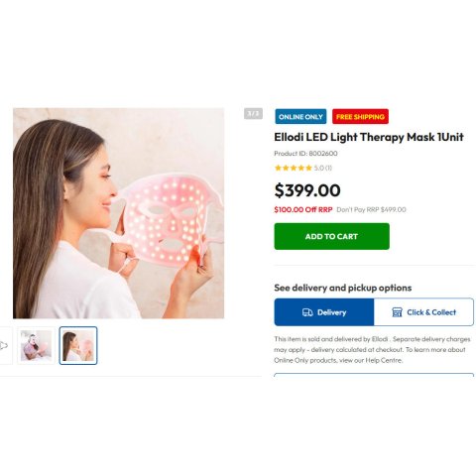Viewport: 476px width, 476px height.
Task: Switch to the Click & Collect tab
Action: click(423, 312)
